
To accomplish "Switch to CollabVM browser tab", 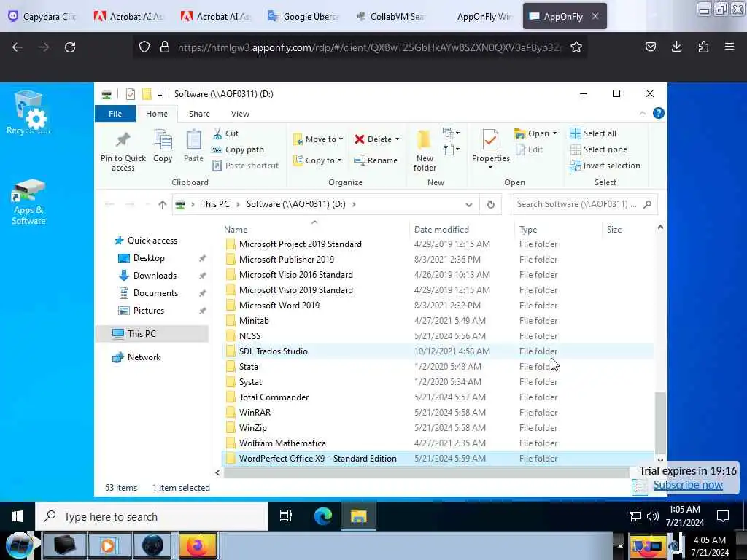I will 391,16.
